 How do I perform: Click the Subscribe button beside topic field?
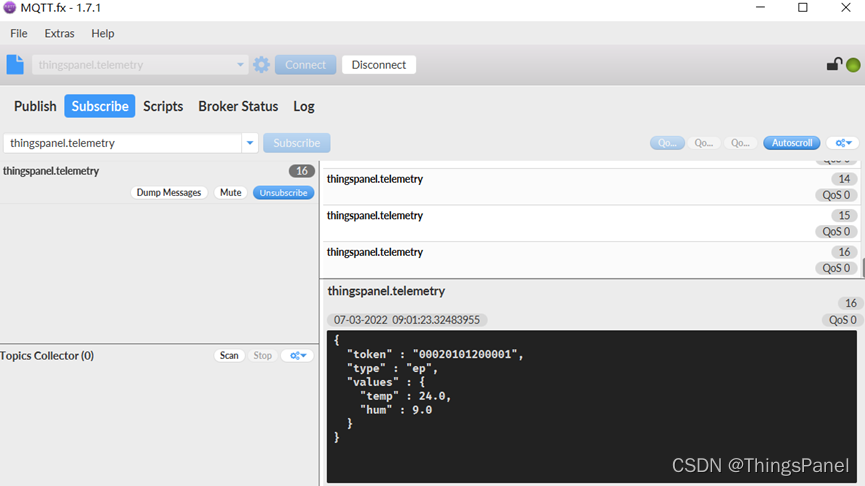pos(297,143)
